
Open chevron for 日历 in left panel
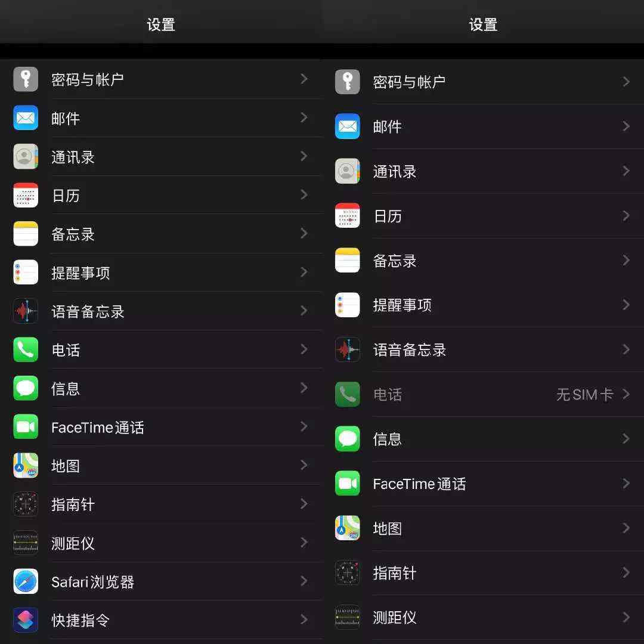[x=304, y=194]
